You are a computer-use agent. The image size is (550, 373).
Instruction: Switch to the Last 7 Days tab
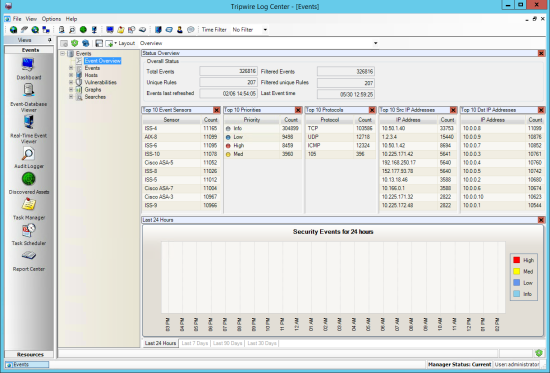[x=195, y=343]
